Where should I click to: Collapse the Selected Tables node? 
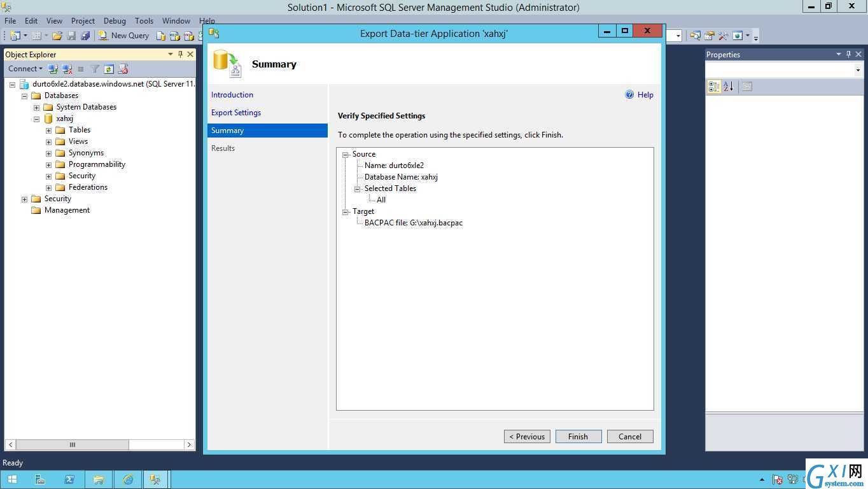(x=358, y=188)
